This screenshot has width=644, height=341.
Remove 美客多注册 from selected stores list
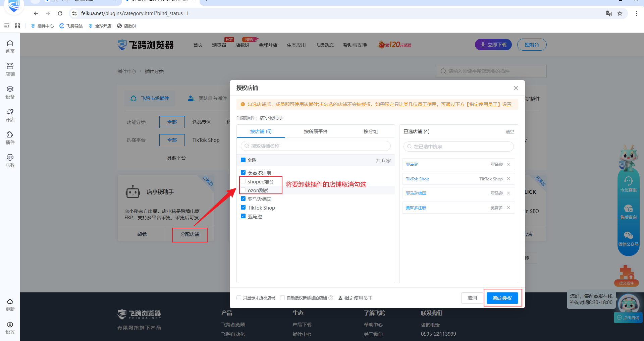(x=508, y=208)
